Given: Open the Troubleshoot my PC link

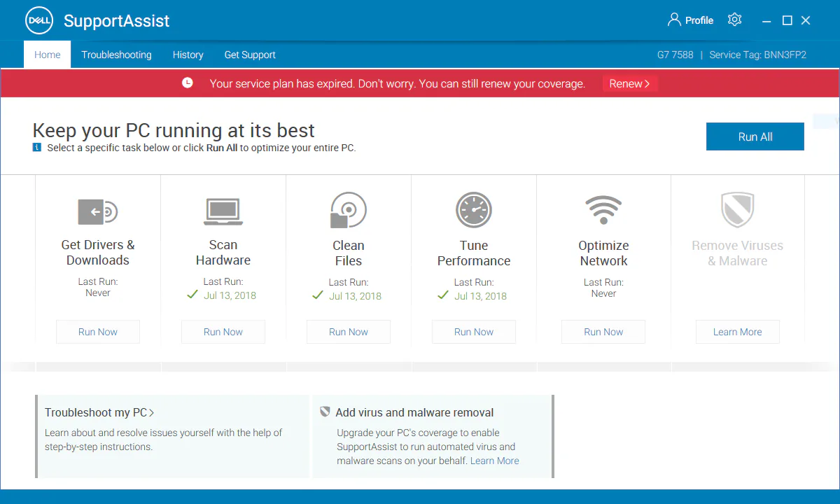Looking at the screenshot, I should coord(99,412).
